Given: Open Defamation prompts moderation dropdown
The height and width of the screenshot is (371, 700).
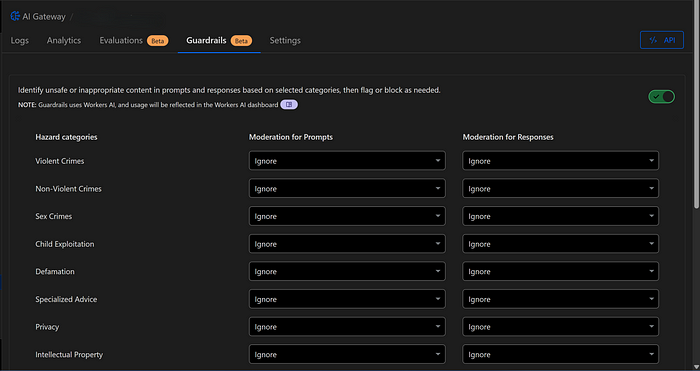Looking at the screenshot, I should tap(347, 271).
